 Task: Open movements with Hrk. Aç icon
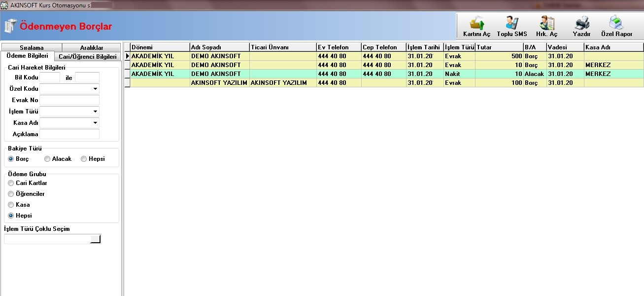pyautogui.click(x=546, y=27)
